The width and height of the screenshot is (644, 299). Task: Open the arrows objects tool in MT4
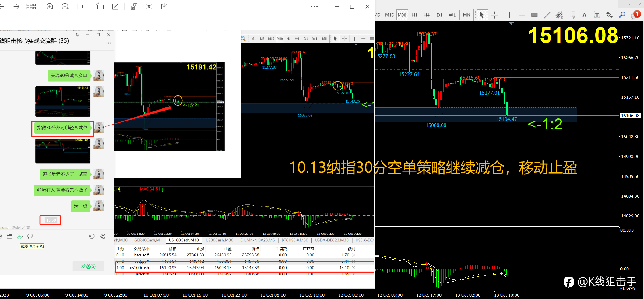609,15
